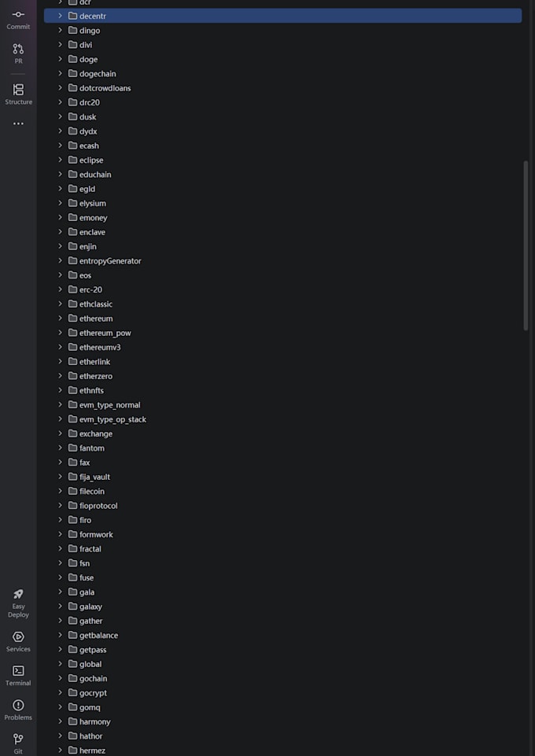Show the Structure tool window
Viewport: 535px width, 756px height.
coord(18,94)
